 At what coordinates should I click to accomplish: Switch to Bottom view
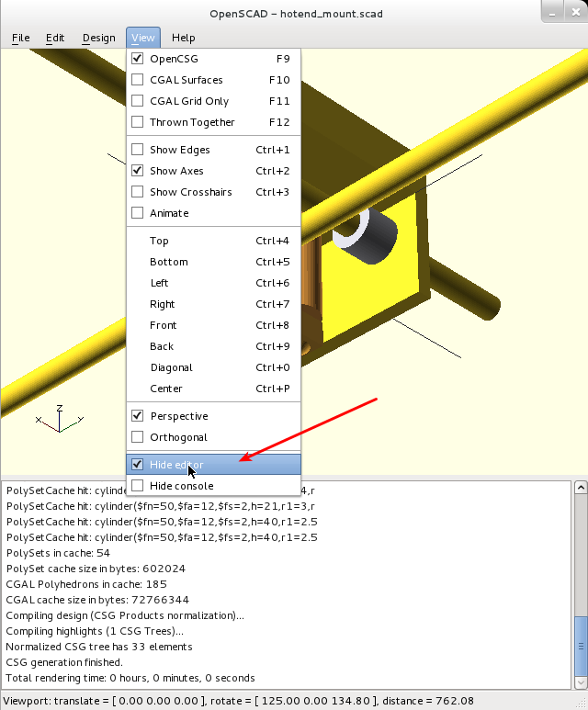[x=213, y=262]
